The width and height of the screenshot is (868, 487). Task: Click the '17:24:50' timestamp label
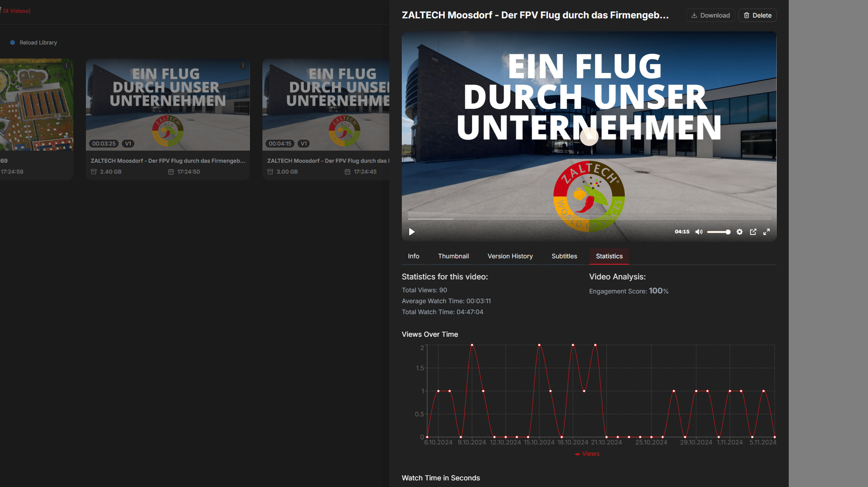(x=189, y=172)
